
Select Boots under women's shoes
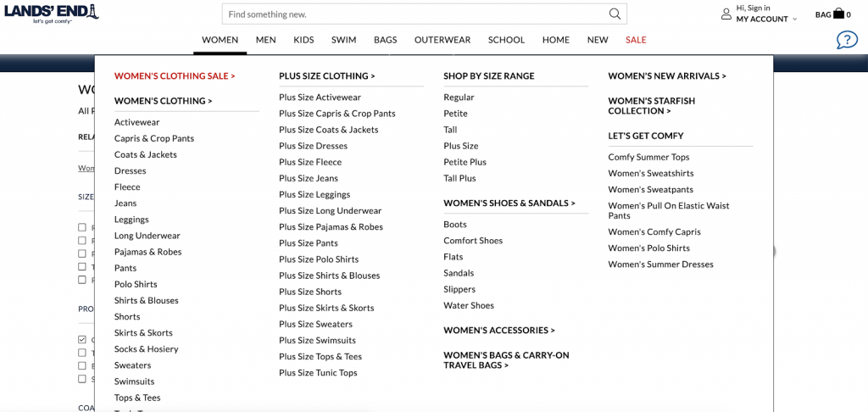[455, 225]
